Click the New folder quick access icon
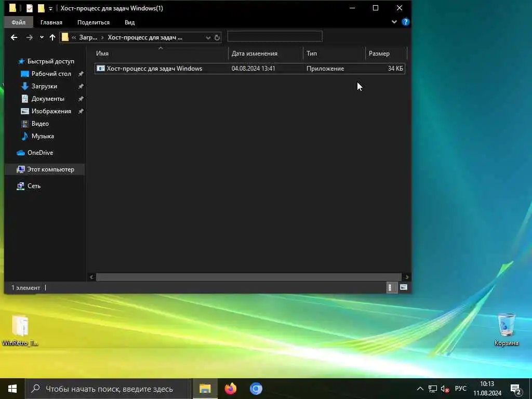The width and height of the screenshot is (532, 399). pyautogui.click(x=41, y=8)
